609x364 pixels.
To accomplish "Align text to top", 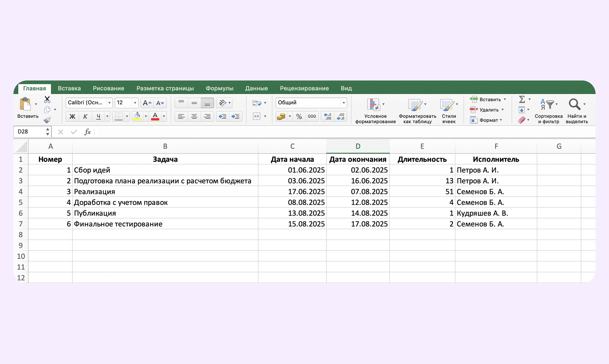I will click(x=181, y=103).
